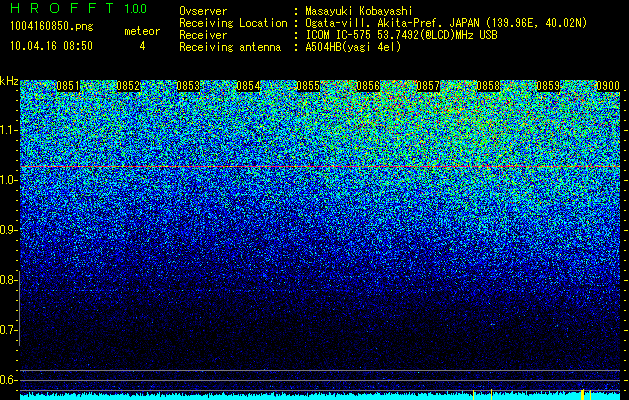629x400 pixels.
Task: Click the 0.8 frequency axis label
Action: click(8, 280)
